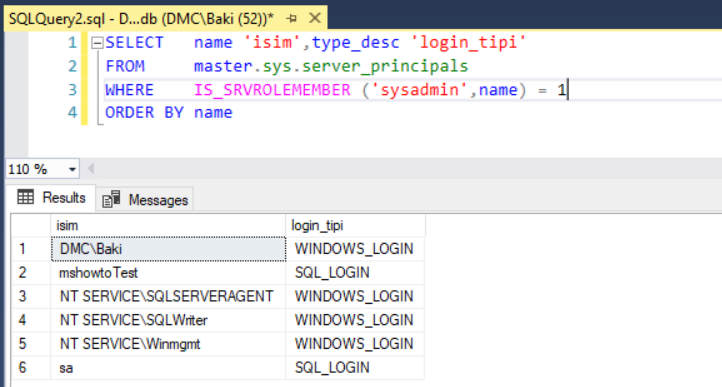Click the Results grid icon
This screenshot has height=387, width=722.
point(25,197)
